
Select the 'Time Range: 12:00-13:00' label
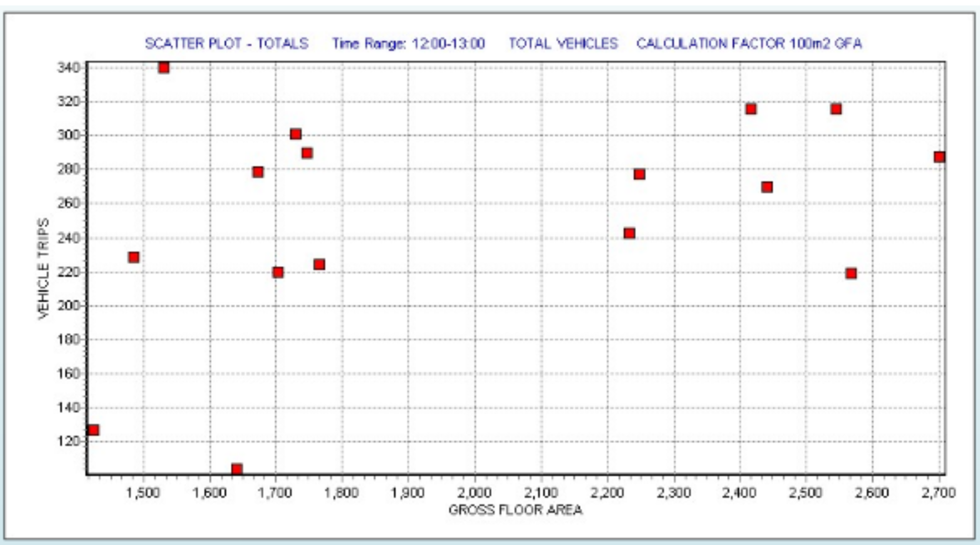[408, 44]
